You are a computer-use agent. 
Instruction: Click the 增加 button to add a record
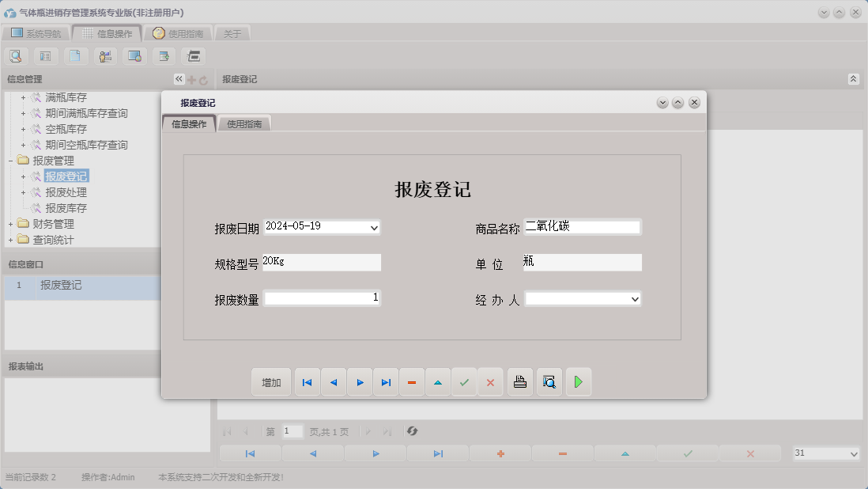point(271,381)
